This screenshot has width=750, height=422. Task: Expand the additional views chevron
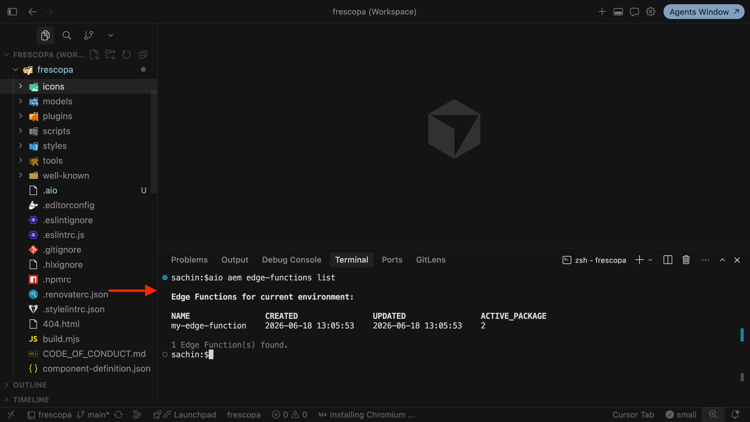[x=110, y=35]
